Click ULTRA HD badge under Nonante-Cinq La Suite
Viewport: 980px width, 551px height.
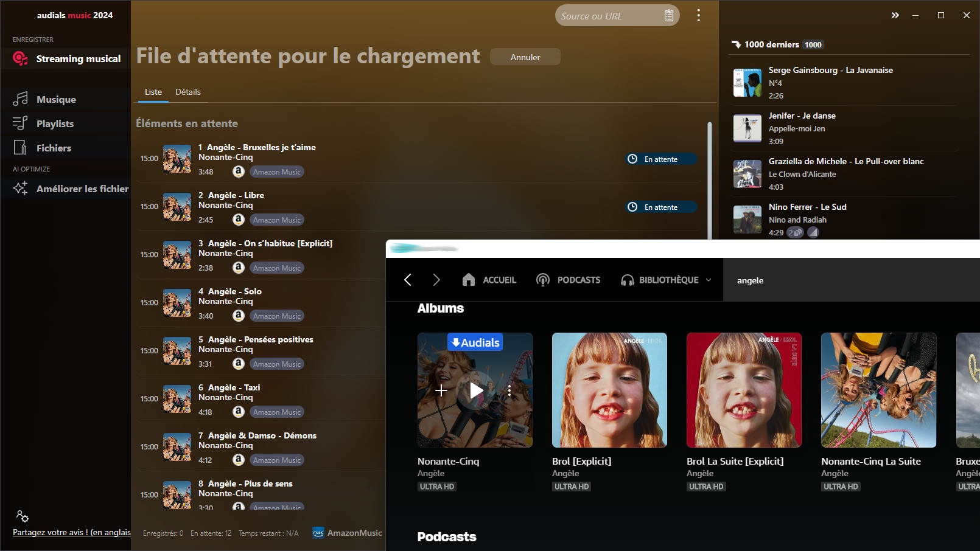[x=841, y=487]
